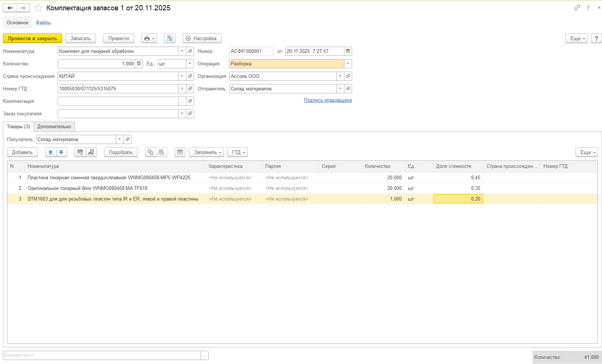This screenshot has width=602, height=364.
Task: Click the calendar icon by document date
Action: pos(348,51)
